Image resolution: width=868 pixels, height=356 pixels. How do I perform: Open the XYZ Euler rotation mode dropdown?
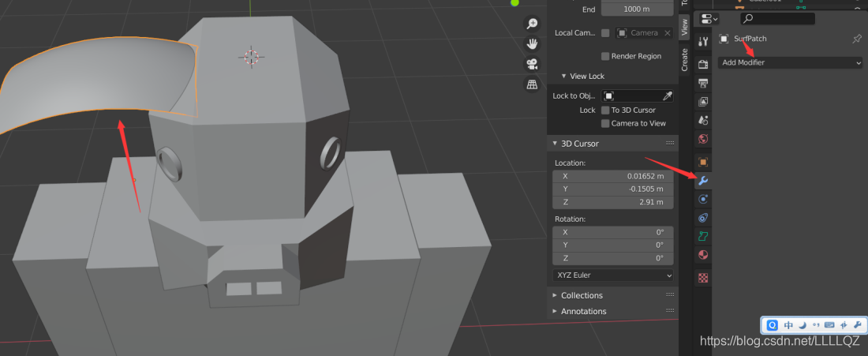(613, 275)
